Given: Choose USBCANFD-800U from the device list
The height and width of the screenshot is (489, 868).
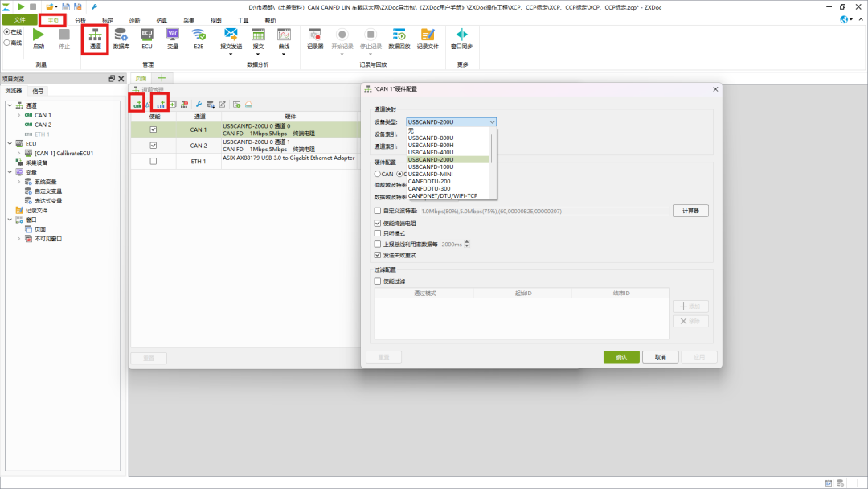Looking at the screenshot, I should [x=431, y=138].
